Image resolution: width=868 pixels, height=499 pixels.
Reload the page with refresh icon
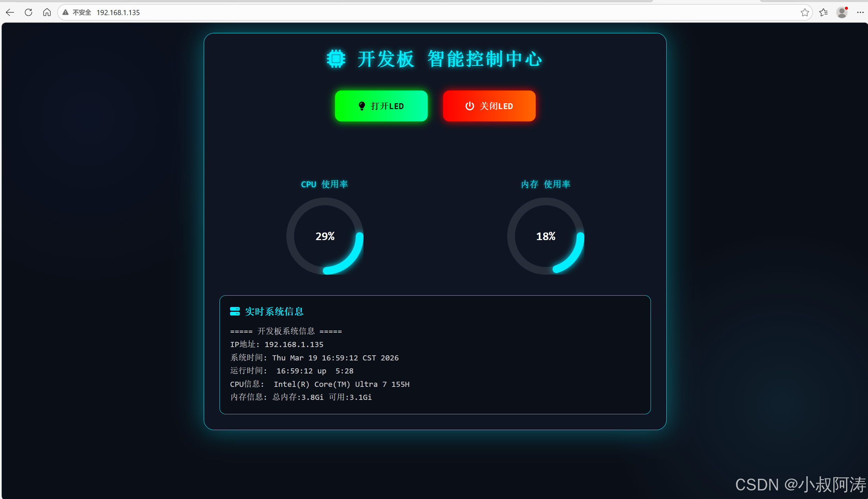(x=28, y=13)
